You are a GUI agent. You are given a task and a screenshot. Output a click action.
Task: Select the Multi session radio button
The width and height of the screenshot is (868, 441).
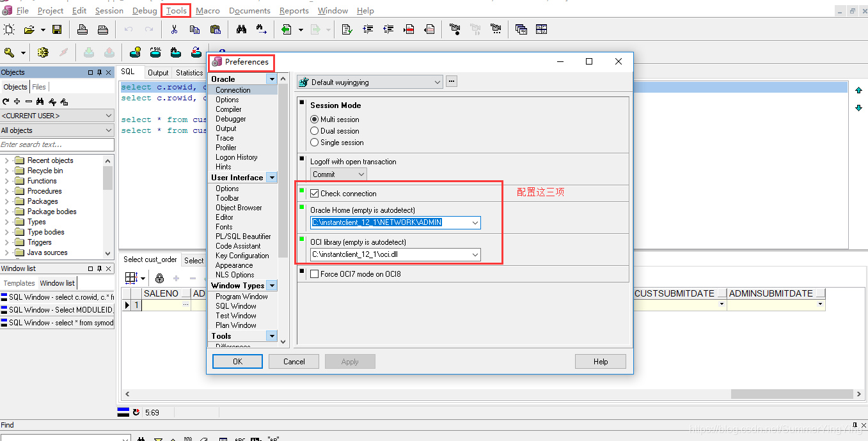(314, 120)
